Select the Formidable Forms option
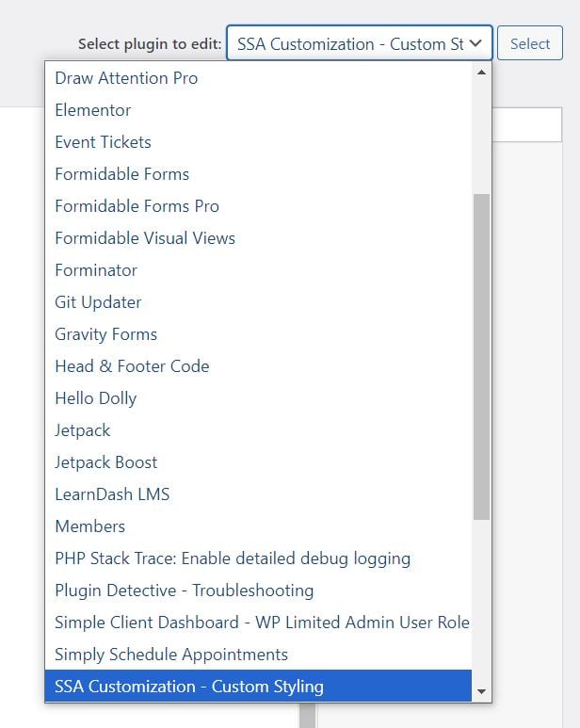580x728 pixels. tap(258, 174)
